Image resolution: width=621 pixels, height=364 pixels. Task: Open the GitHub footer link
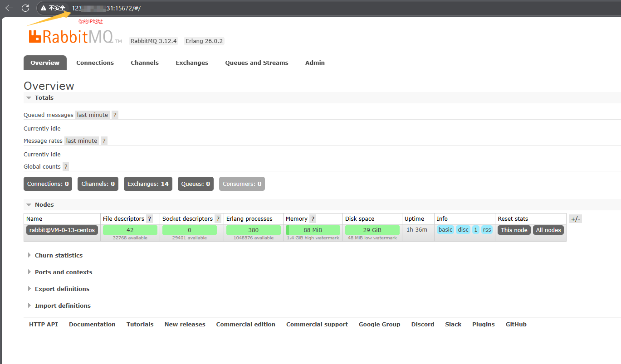[x=516, y=324]
